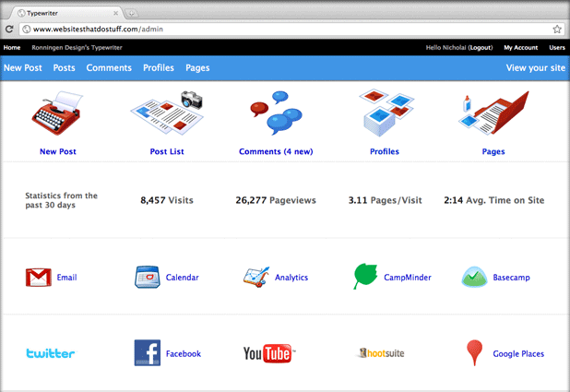Select the Typewriter browser tab
Viewport: 570px width, 392px height.
pos(67,13)
